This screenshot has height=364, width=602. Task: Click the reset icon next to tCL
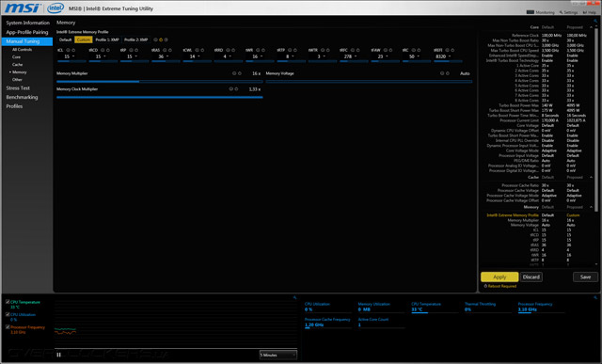73,50
